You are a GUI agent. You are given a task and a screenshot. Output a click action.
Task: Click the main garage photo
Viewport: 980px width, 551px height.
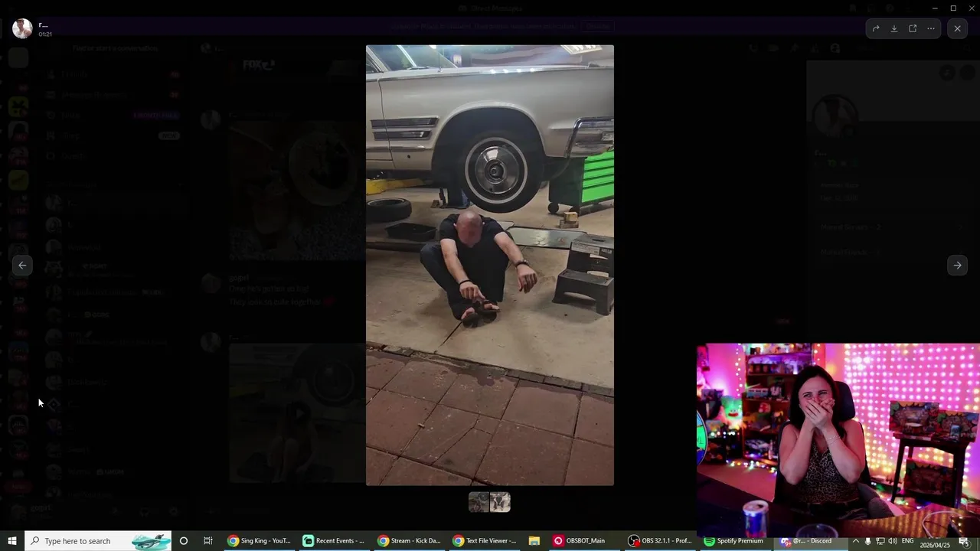[490, 265]
